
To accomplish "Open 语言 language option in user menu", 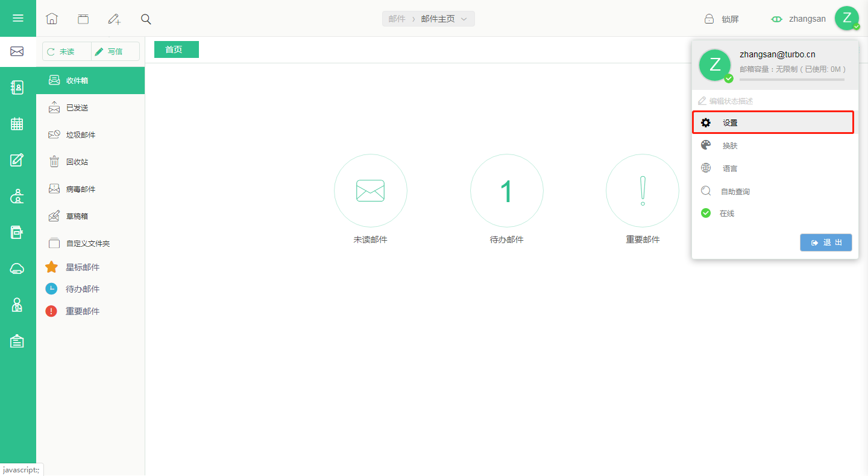I will (x=775, y=168).
